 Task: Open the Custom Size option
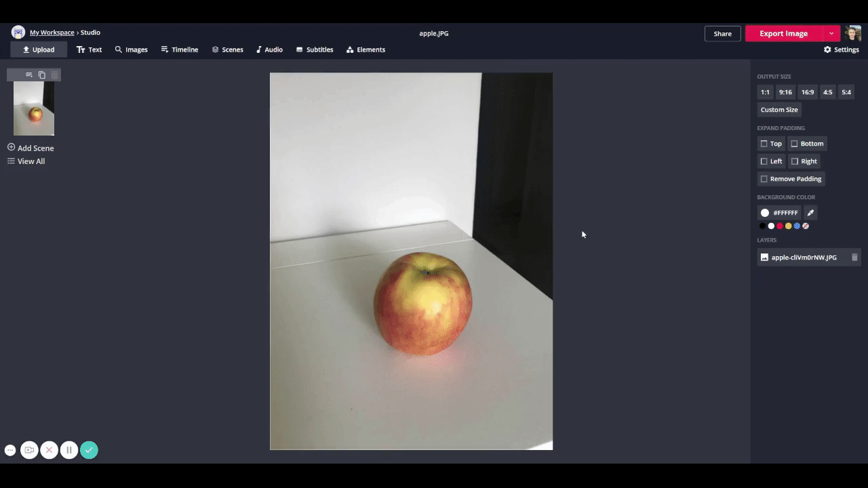click(x=779, y=110)
